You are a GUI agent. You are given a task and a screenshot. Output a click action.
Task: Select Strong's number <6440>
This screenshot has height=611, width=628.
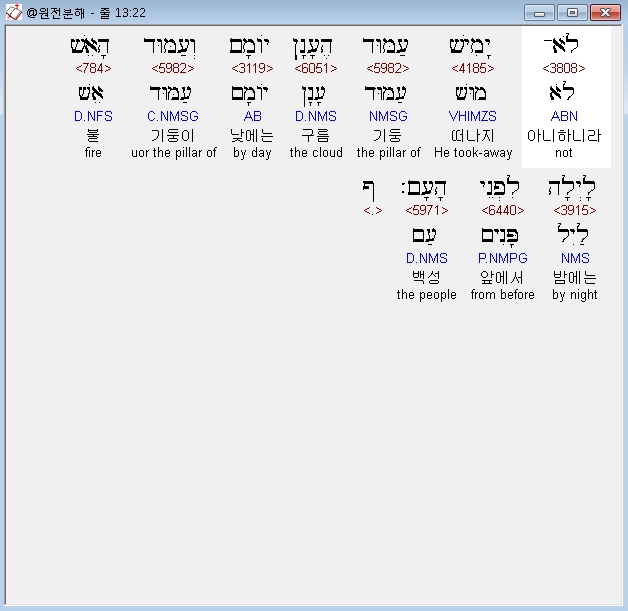click(503, 210)
